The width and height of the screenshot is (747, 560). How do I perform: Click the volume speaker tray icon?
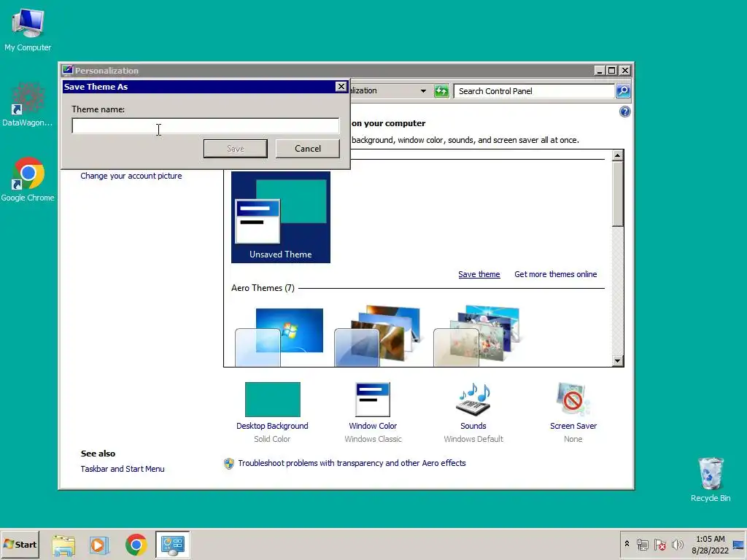[x=677, y=545]
